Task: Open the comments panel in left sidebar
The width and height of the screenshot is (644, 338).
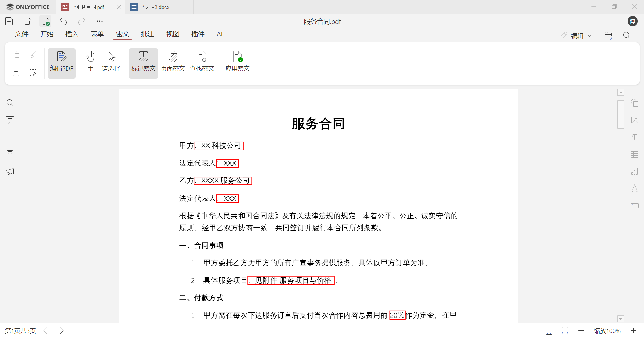Action: click(x=10, y=120)
